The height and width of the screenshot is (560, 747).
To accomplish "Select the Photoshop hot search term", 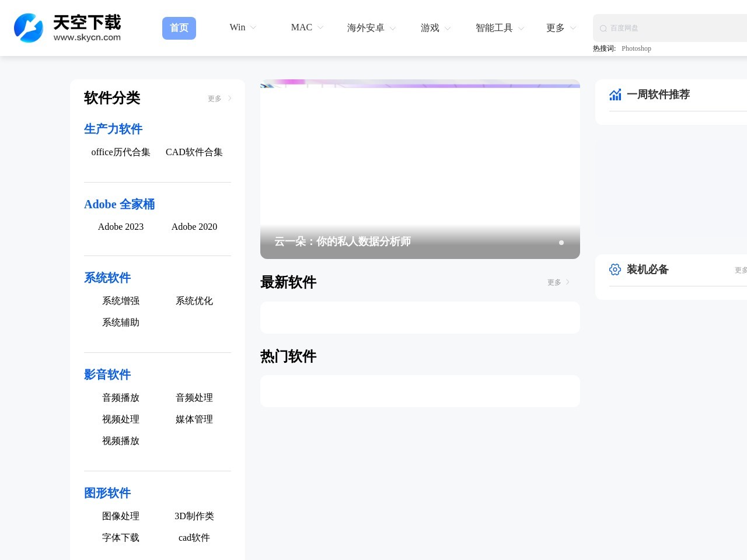I will (636, 48).
